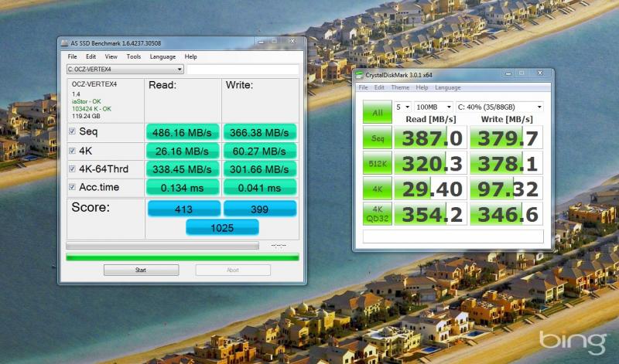This screenshot has width=619, height=364.
Task: Open the Language menu in CrystalDiskMark
Action: point(448,87)
